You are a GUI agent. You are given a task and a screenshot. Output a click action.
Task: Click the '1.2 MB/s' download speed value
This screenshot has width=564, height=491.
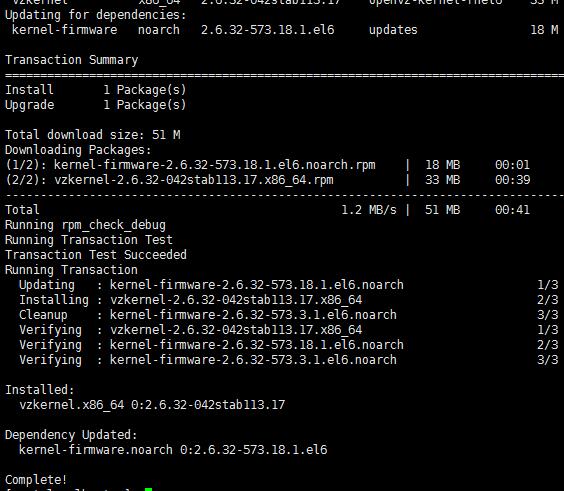[x=369, y=210]
